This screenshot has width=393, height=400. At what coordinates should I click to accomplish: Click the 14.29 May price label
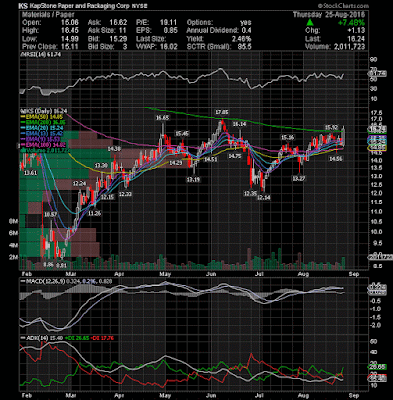(x=175, y=163)
